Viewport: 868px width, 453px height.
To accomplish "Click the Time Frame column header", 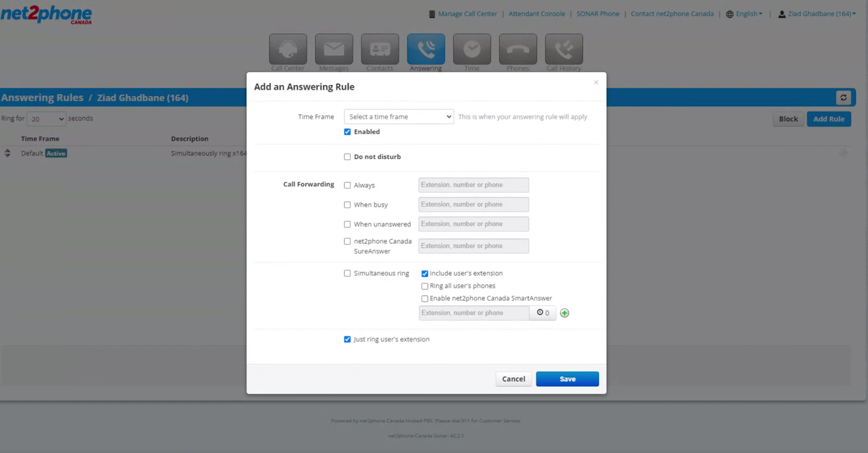I will pyautogui.click(x=40, y=139).
